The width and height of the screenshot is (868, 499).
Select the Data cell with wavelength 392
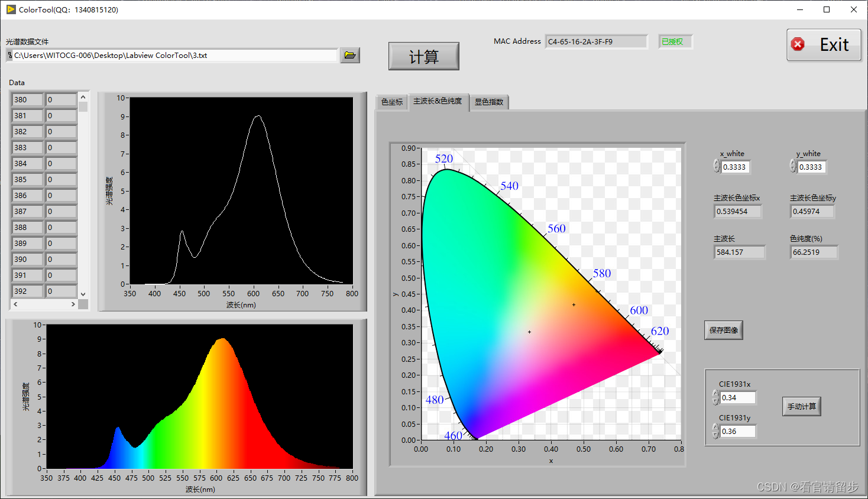click(x=27, y=291)
